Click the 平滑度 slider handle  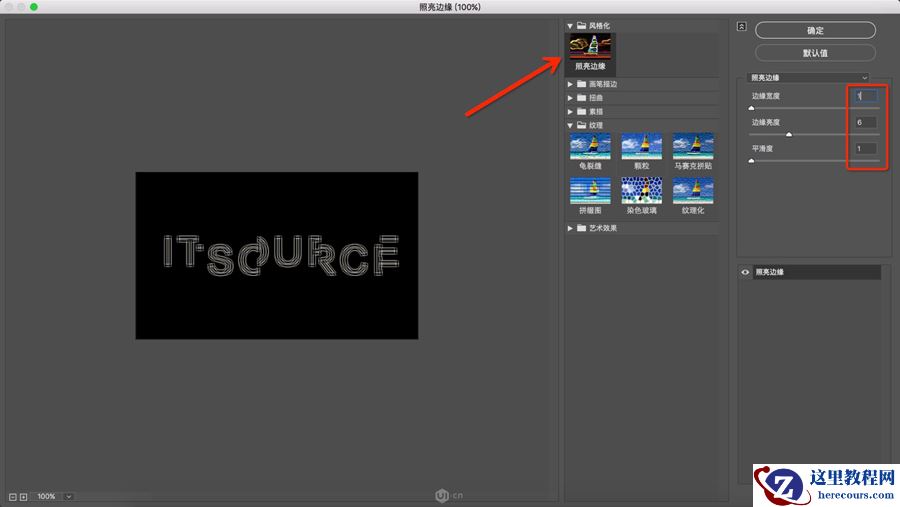(x=751, y=161)
